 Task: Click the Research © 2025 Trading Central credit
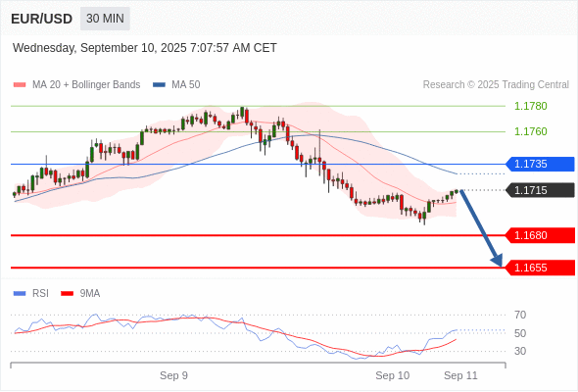click(496, 85)
